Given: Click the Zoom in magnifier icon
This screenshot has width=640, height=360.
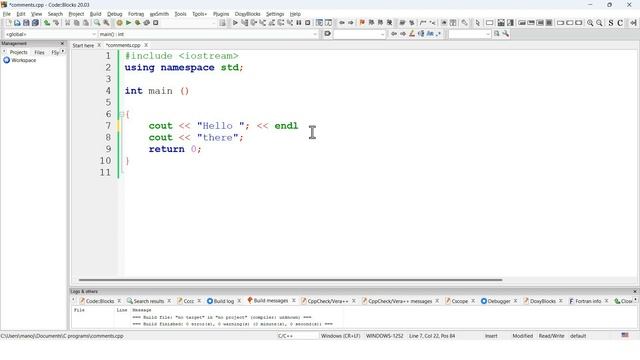Looking at the screenshot, I should point(590,23).
